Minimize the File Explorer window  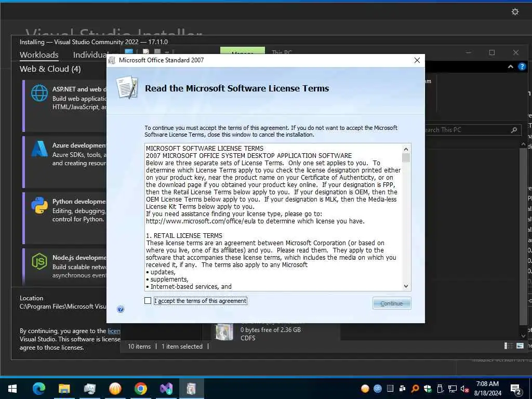[x=468, y=52]
